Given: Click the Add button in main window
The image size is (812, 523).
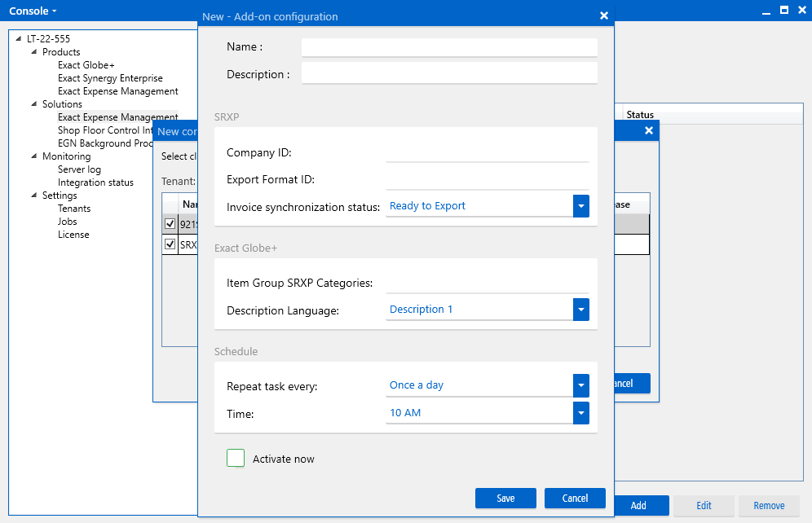Looking at the screenshot, I should [x=638, y=505].
